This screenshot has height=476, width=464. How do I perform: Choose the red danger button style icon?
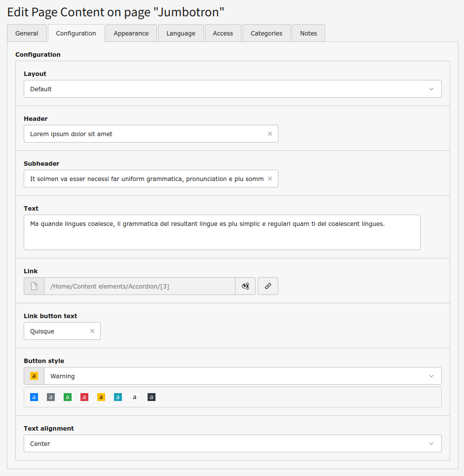pyautogui.click(x=84, y=397)
